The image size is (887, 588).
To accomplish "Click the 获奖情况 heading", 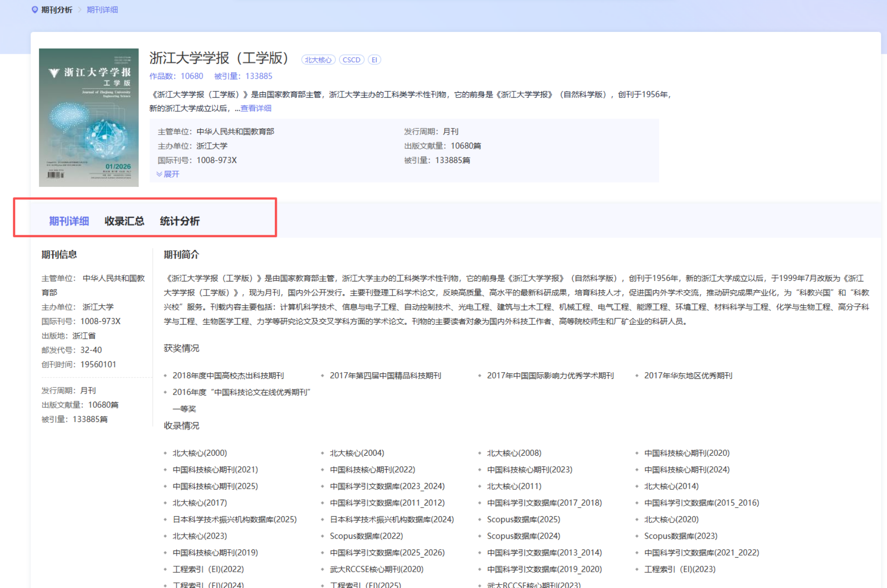I will (x=181, y=348).
